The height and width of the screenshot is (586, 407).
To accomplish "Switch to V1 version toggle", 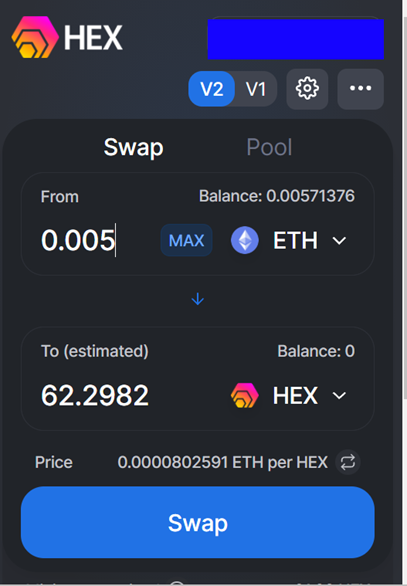I will pyautogui.click(x=256, y=89).
